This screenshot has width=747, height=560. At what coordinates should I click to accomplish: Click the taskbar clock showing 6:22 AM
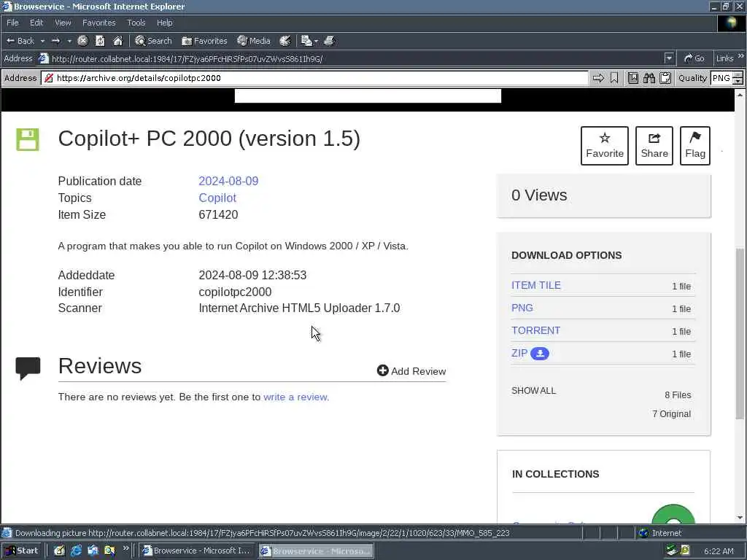719,551
